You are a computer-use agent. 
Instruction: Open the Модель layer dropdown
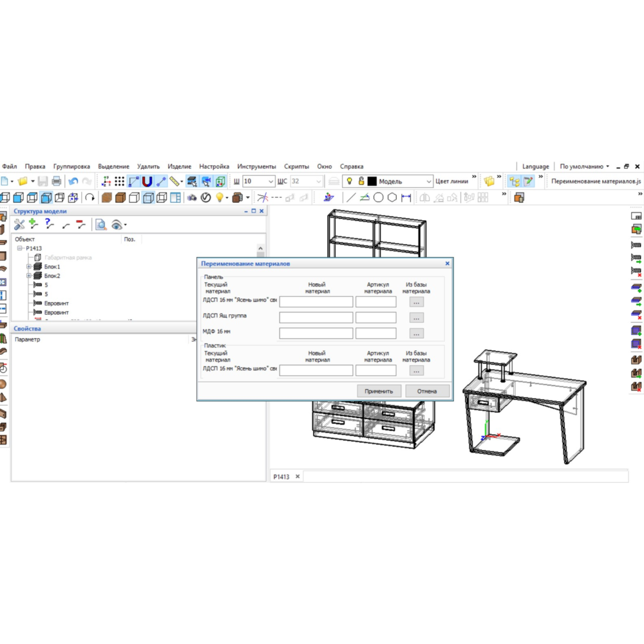429,182
